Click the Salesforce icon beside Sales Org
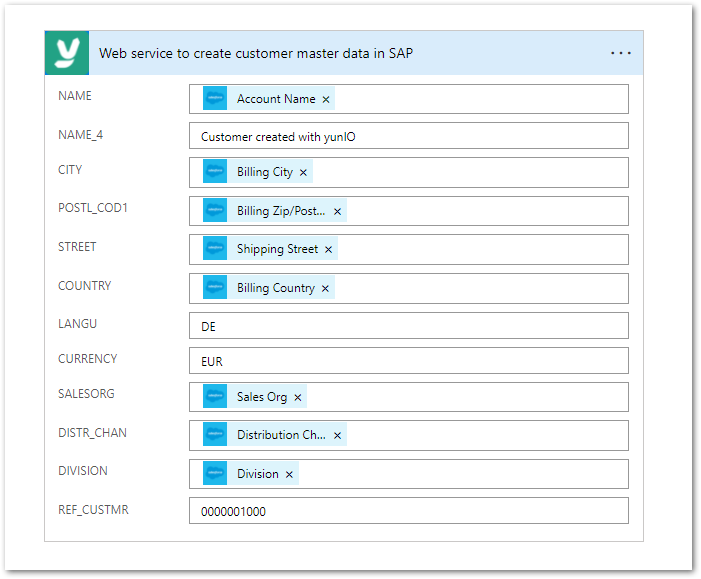 click(x=215, y=397)
